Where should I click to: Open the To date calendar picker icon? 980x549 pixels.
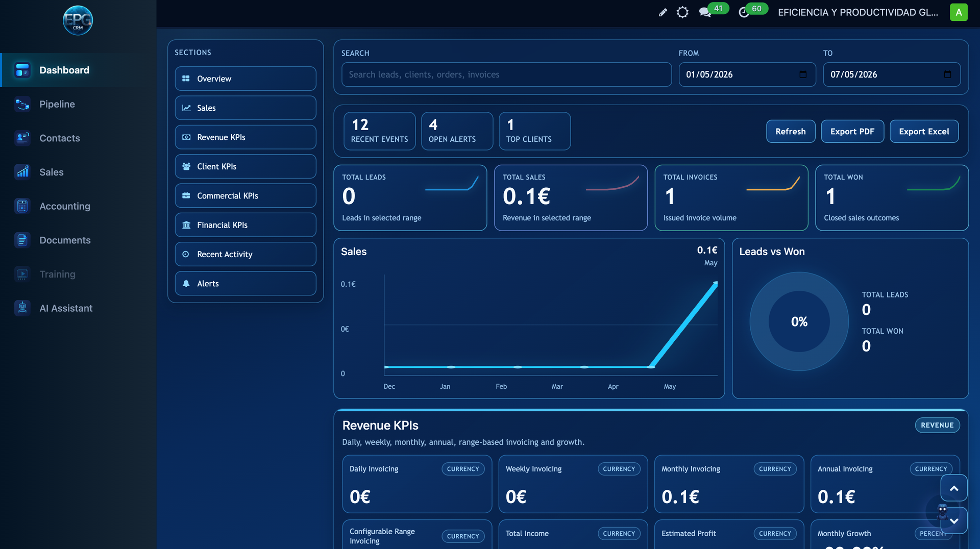(x=947, y=74)
